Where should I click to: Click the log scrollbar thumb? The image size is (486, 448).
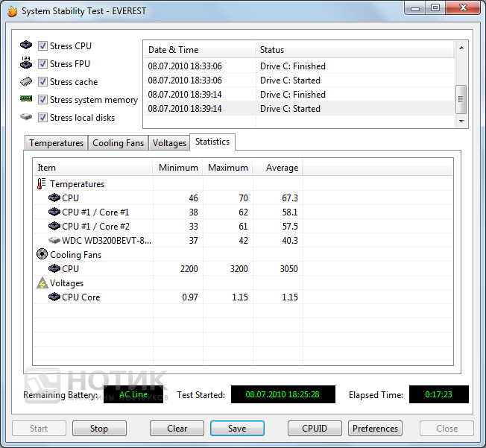(x=461, y=99)
